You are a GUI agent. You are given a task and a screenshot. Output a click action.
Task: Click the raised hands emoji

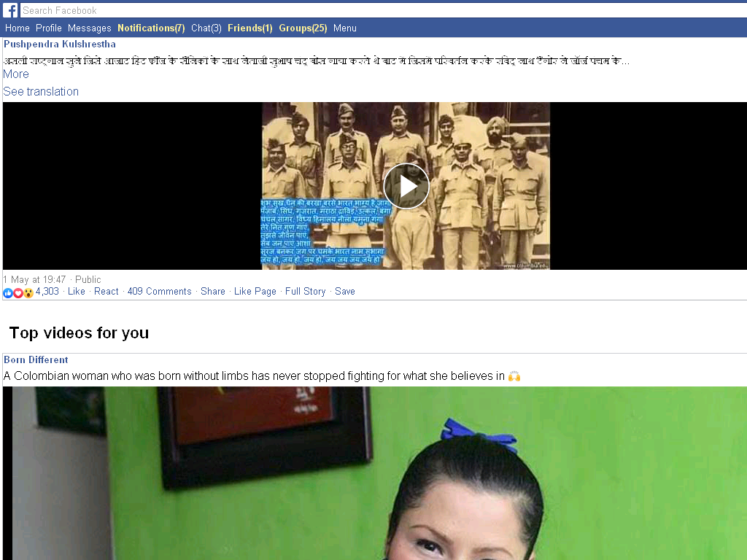coord(514,376)
